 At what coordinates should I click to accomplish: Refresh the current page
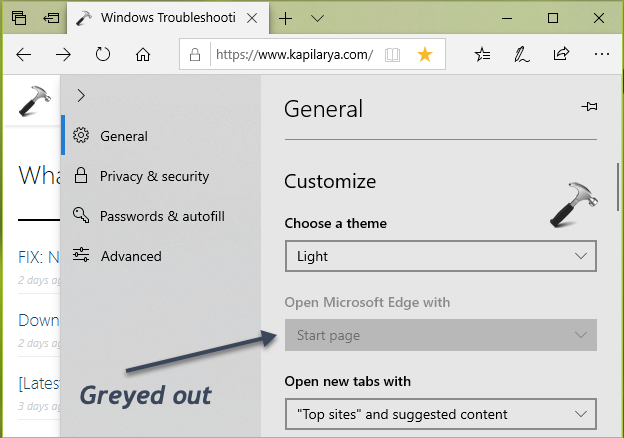(x=103, y=54)
